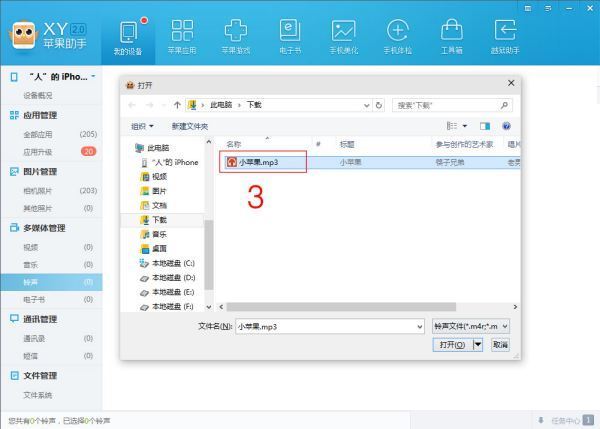
Task: Go forward in the Open dialog
Action: pos(150,105)
